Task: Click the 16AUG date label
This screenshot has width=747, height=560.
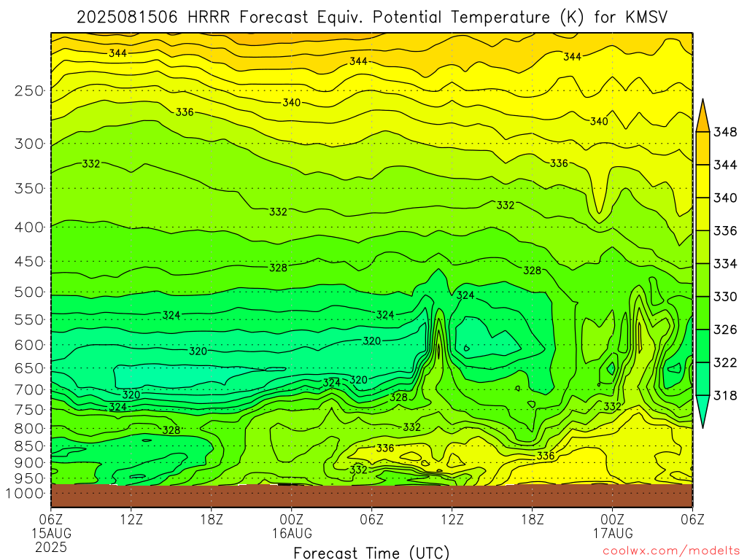Action: point(292,533)
